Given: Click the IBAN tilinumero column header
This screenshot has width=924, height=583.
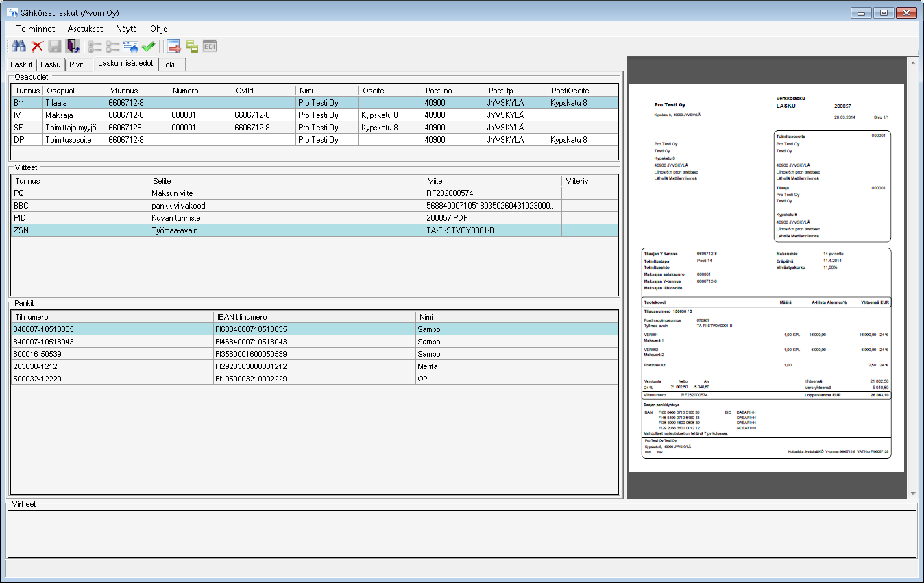Looking at the screenshot, I should (x=314, y=317).
